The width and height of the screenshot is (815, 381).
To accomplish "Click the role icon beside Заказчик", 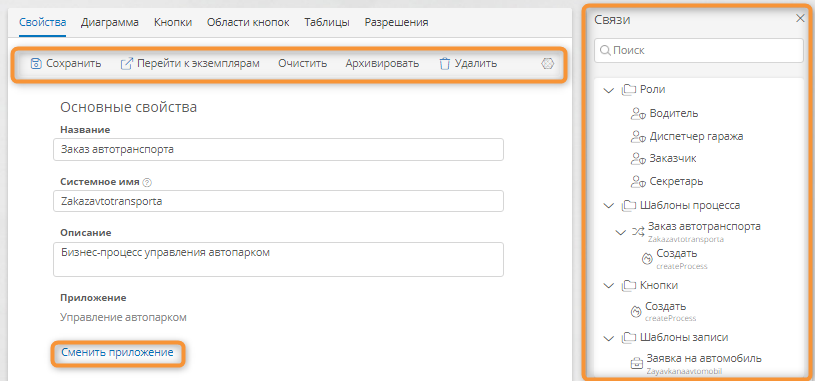I will (x=638, y=159).
